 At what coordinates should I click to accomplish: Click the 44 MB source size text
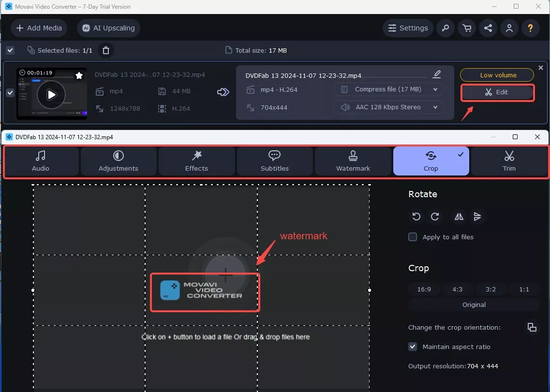pos(181,91)
